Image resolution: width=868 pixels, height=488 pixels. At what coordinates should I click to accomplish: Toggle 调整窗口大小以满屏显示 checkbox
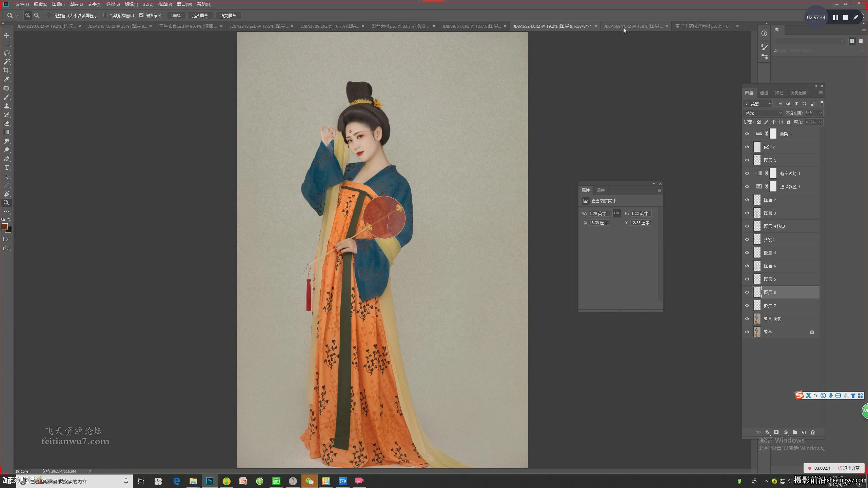click(x=49, y=15)
